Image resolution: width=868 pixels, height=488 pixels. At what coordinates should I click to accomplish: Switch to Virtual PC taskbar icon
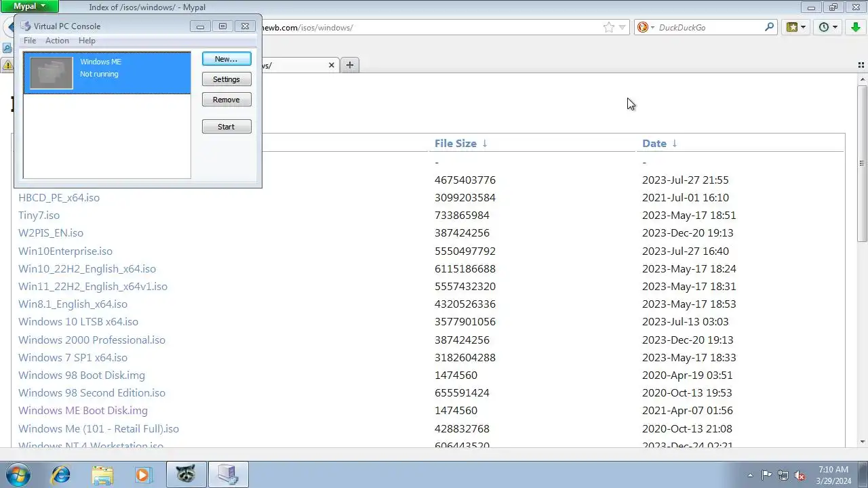pyautogui.click(x=228, y=474)
